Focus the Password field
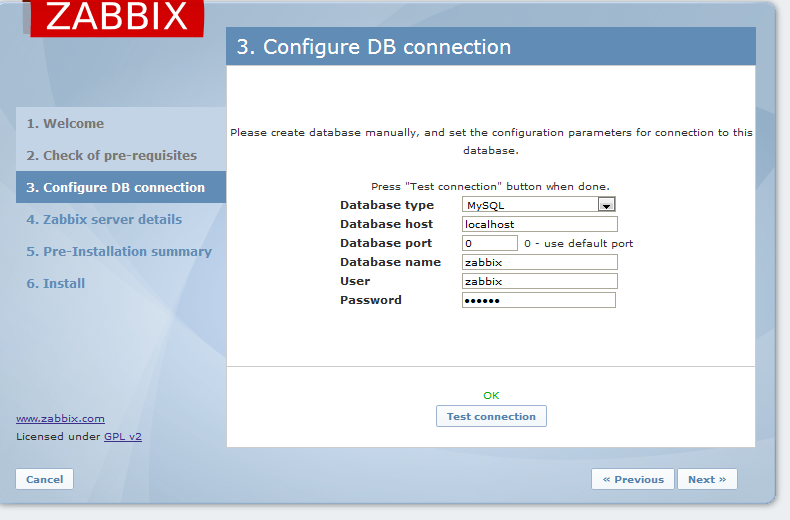Viewport: 790px width, 520px height. click(538, 300)
